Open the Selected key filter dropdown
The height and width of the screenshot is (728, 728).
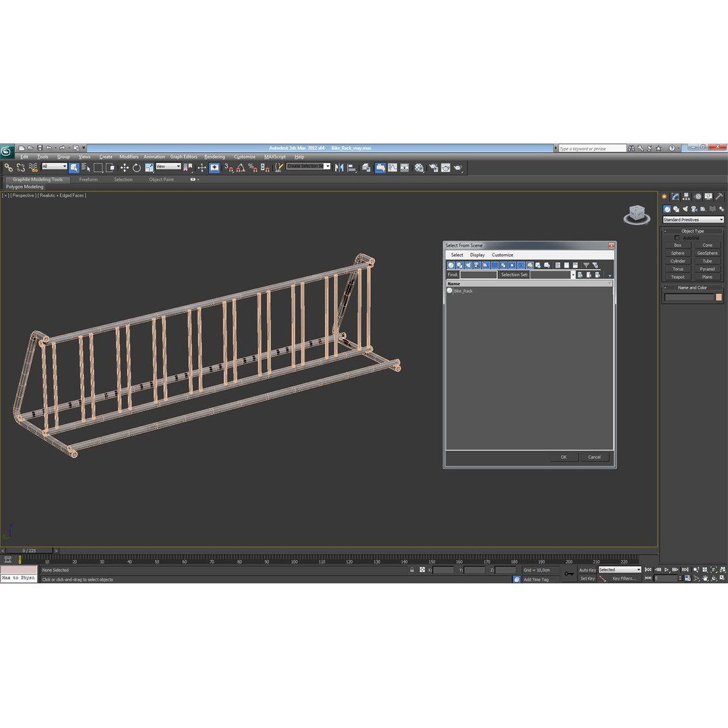pyautogui.click(x=619, y=570)
